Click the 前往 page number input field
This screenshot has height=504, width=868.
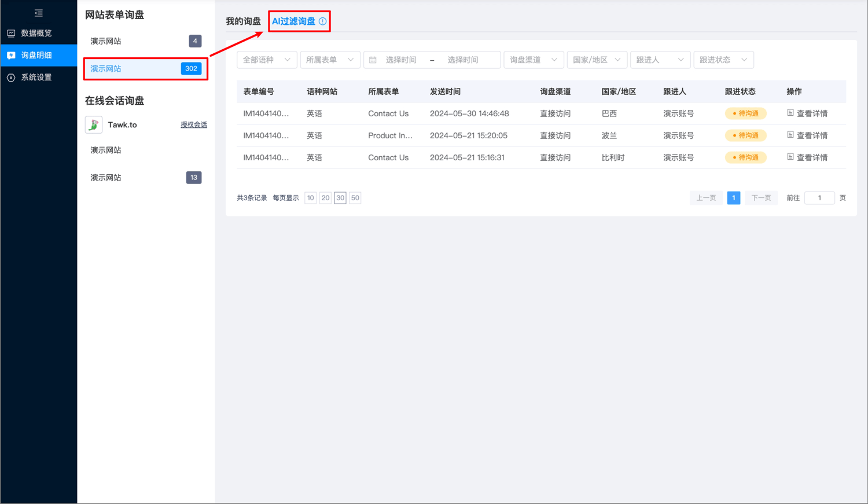click(x=819, y=197)
